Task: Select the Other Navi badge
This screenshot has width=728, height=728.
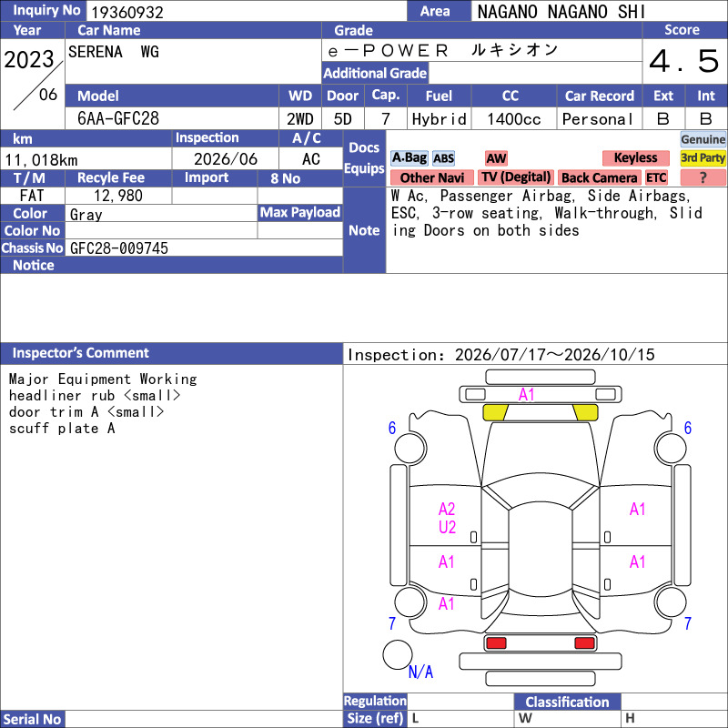Action: pos(431,177)
